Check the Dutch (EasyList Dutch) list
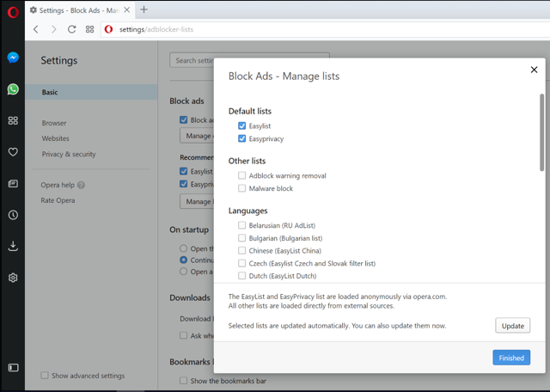550x392 pixels. (242, 276)
